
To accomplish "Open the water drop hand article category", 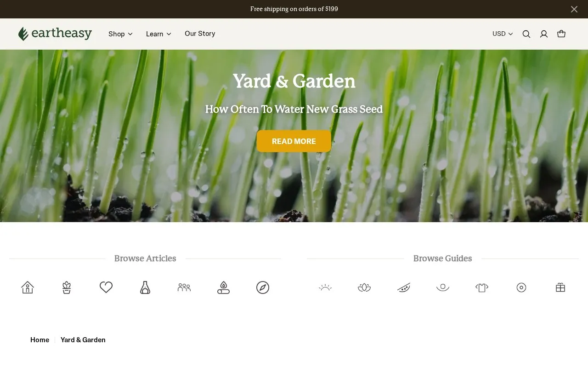I will [x=223, y=287].
